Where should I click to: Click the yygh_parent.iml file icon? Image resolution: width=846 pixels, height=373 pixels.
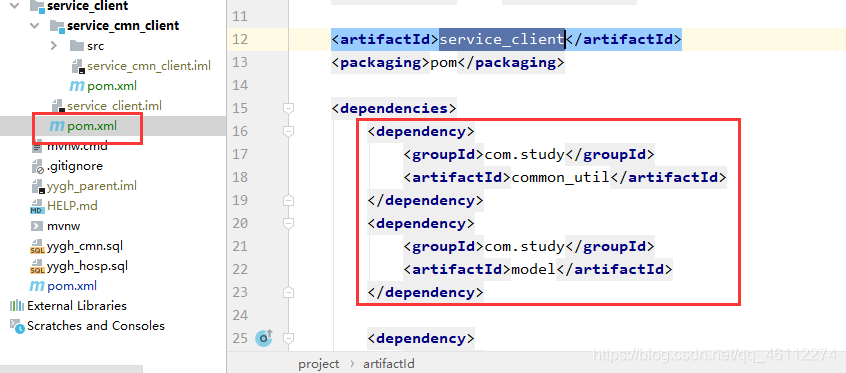[38, 187]
